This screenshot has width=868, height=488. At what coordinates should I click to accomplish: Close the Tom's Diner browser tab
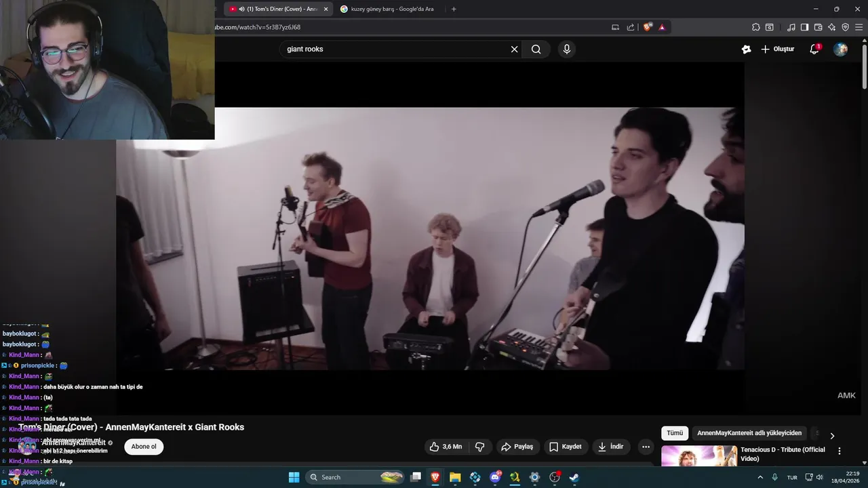pyautogui.click(x=326, y=9)
